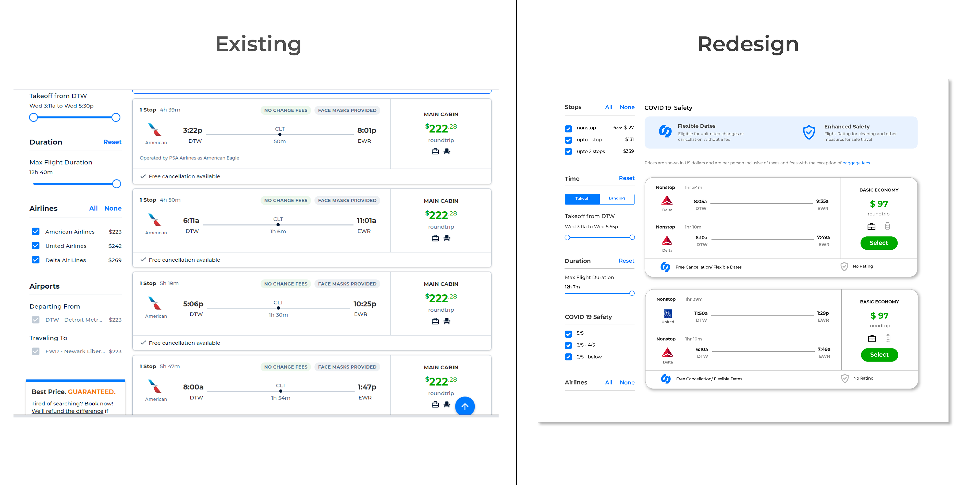This screenshot has width=980, height=485.
Task: Click the $222.28 price on the 5h 19m flight
Action: point(440,298)
